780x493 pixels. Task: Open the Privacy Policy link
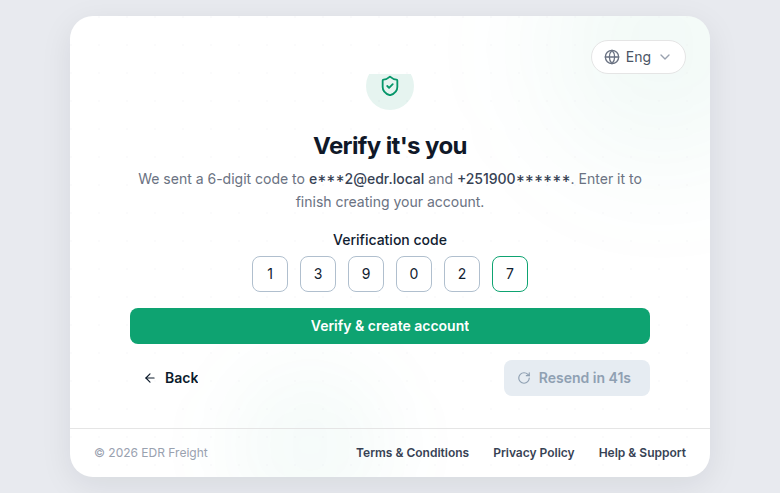[534, 453]
